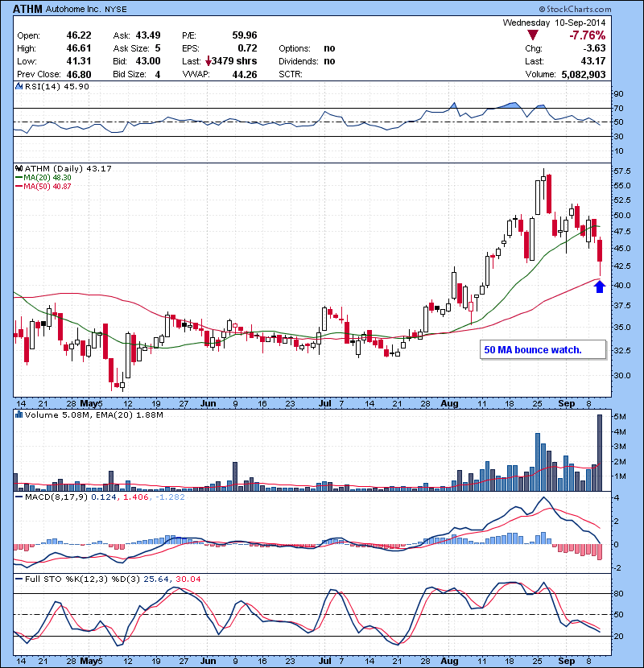Click the Bid value 43.00
The width and height of the screenshot is (644, 668).
tap(148, 61)
